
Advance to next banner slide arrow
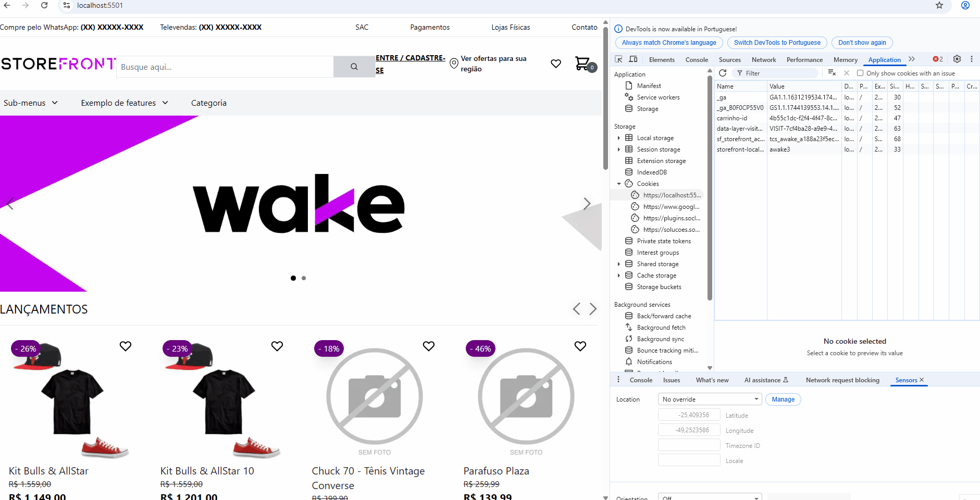[587, 204]
